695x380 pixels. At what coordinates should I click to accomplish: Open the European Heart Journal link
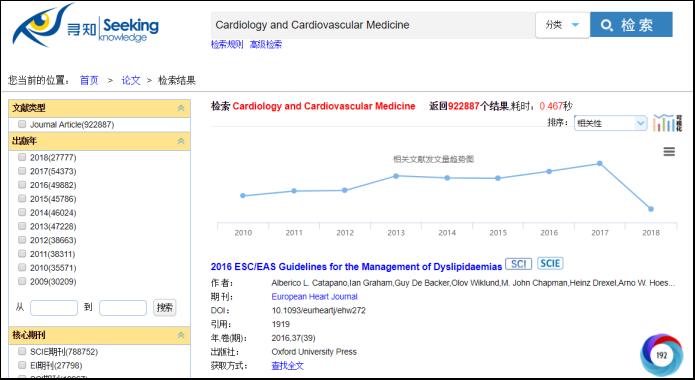pyautogui.click(x=314, y=297)
